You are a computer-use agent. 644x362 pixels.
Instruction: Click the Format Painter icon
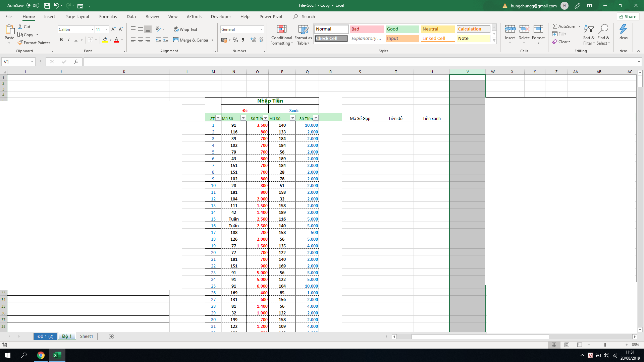[x=20, y=43]
